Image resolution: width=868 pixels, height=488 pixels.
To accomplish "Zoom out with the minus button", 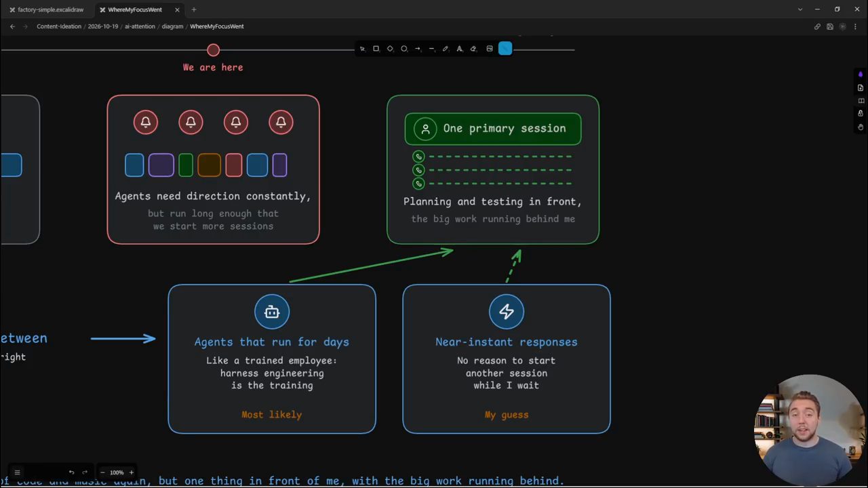I will point(102,472).
